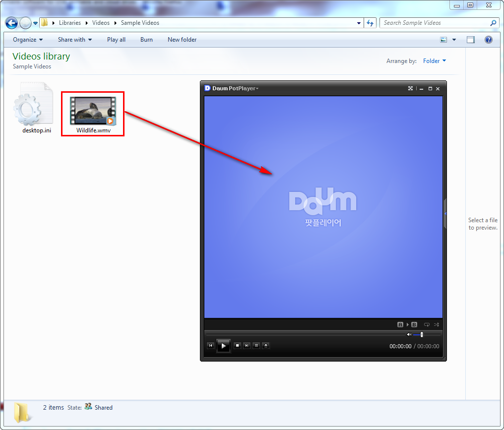Restore the Explorer window size

(x=470, y=5)
